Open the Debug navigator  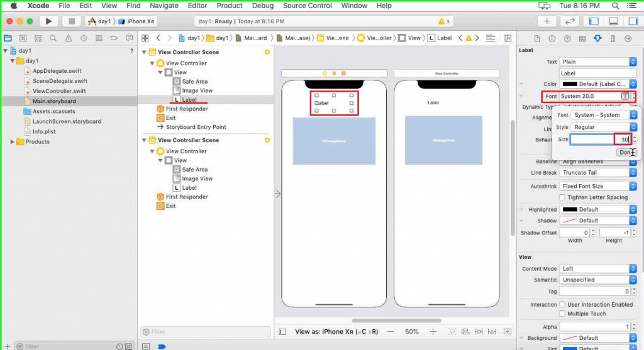(x=99, y=38)
